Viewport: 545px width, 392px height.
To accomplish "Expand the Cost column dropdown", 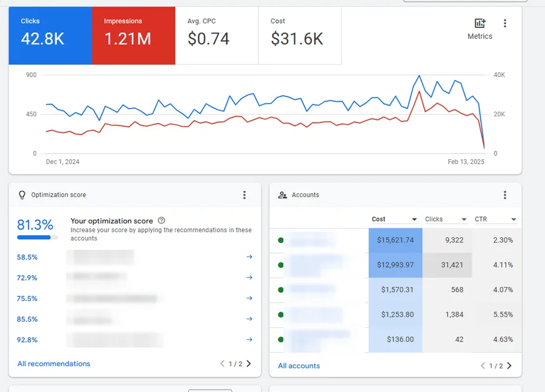I will click(x=414, y=219).
